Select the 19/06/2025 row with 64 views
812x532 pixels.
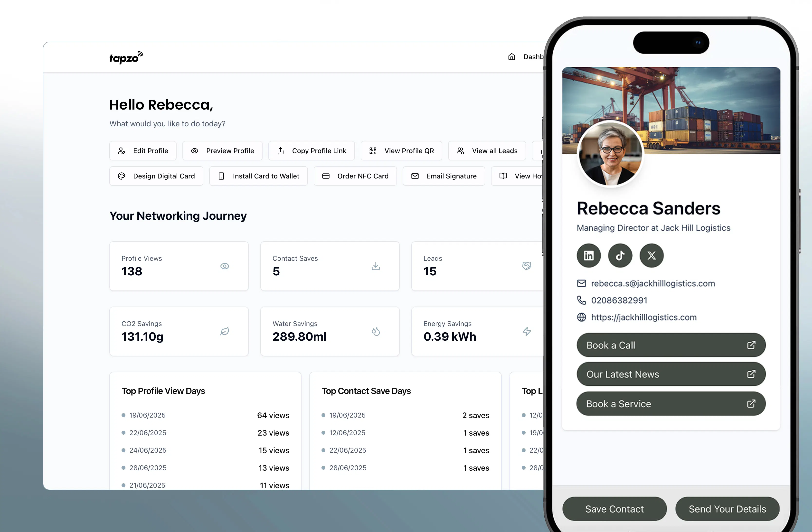tap(205, 415)
